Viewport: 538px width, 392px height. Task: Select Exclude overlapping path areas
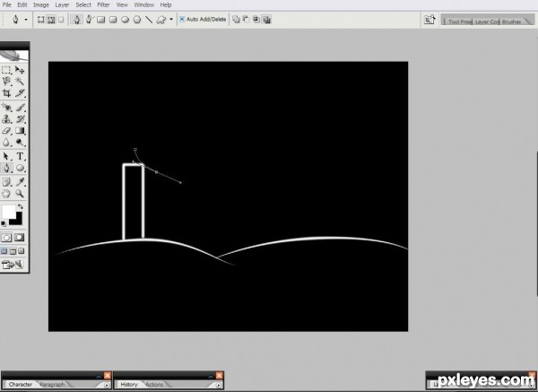click(x=267, y=19)
